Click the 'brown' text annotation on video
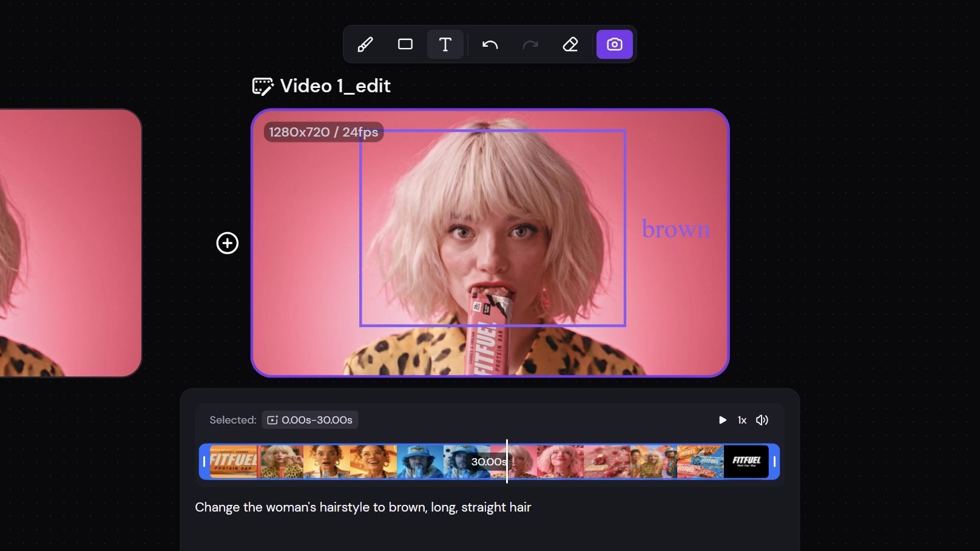This screenshot has width=980, height=551. pyautogui.click(x=676, y=229)
